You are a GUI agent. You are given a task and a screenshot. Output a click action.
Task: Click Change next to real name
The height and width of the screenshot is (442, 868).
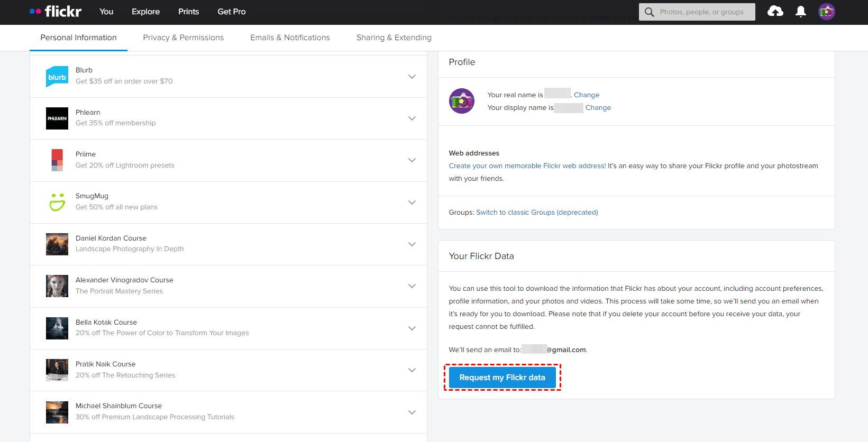pos(587,95)
